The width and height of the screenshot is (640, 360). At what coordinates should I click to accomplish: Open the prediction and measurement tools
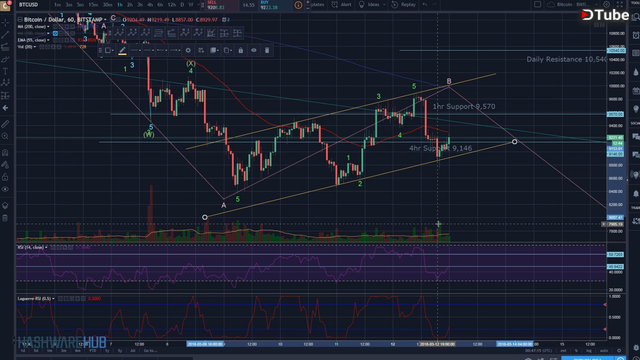click(5, 96)
